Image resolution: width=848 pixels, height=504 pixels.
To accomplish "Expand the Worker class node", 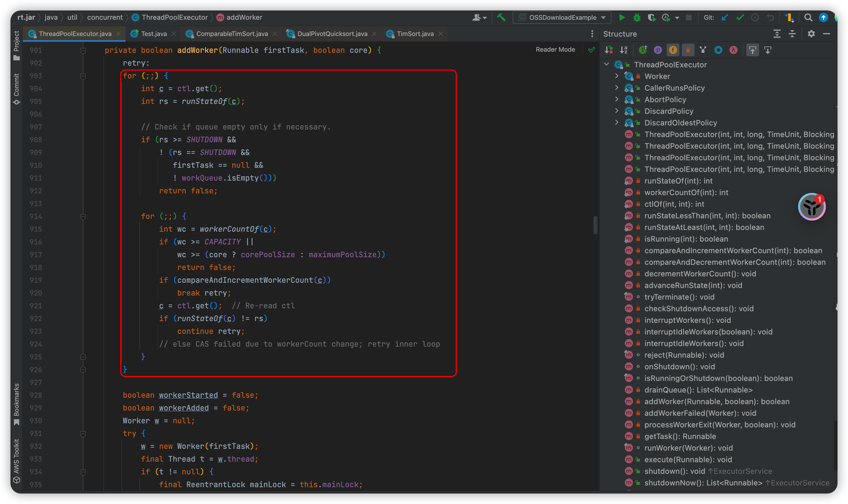I will tap(617, 76).
